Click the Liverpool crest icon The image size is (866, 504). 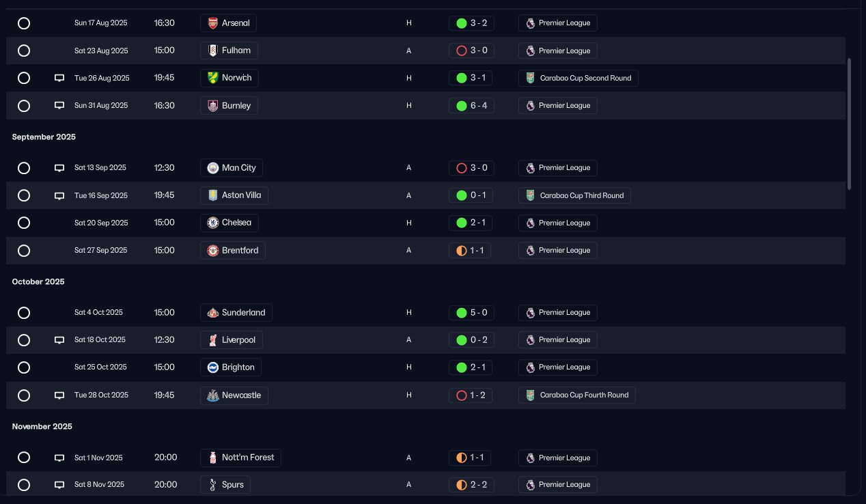213,340
